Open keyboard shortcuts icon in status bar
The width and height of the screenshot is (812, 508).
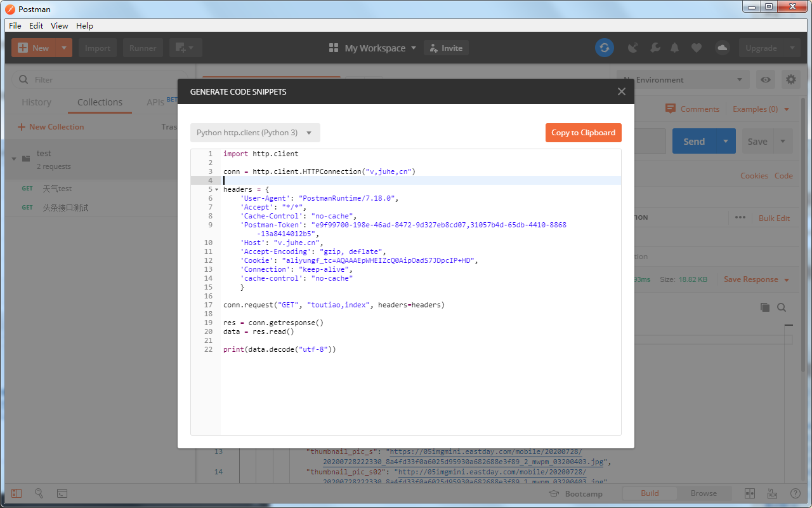[x=772, y=493]
